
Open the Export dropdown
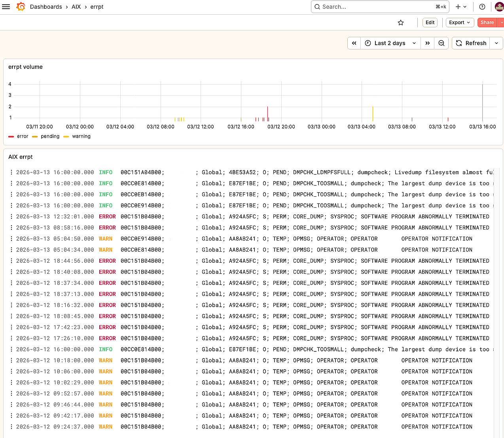[459, 23]
